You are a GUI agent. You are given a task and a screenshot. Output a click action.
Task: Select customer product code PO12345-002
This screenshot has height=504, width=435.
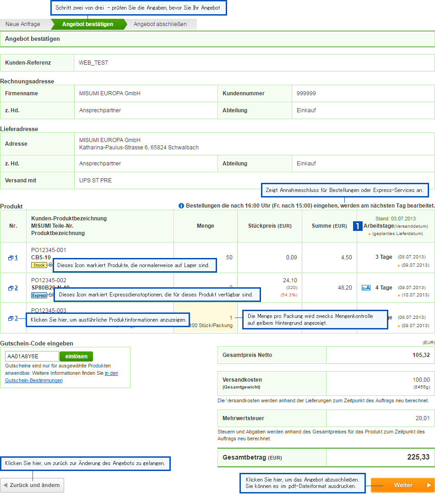49,280
